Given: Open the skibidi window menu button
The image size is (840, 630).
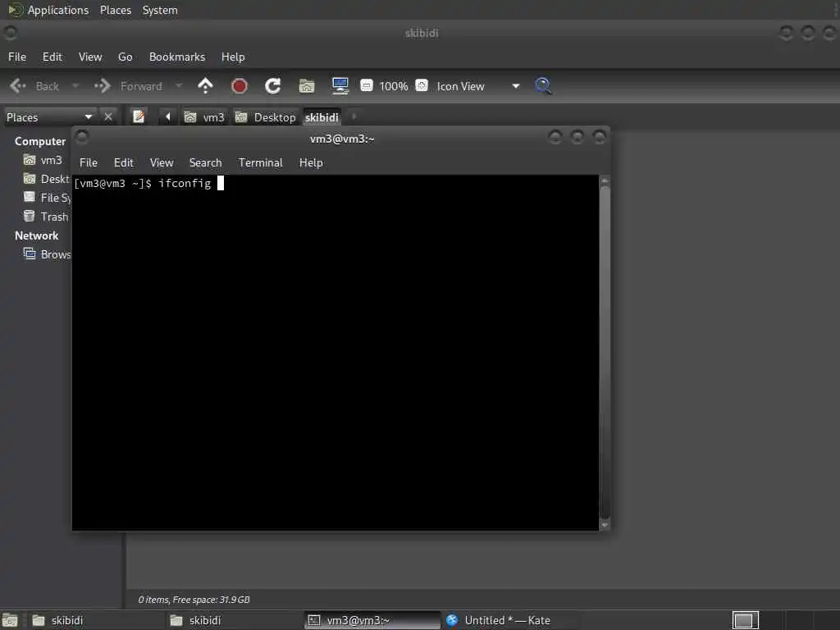Looking at the screenshot, I should 10,33.
